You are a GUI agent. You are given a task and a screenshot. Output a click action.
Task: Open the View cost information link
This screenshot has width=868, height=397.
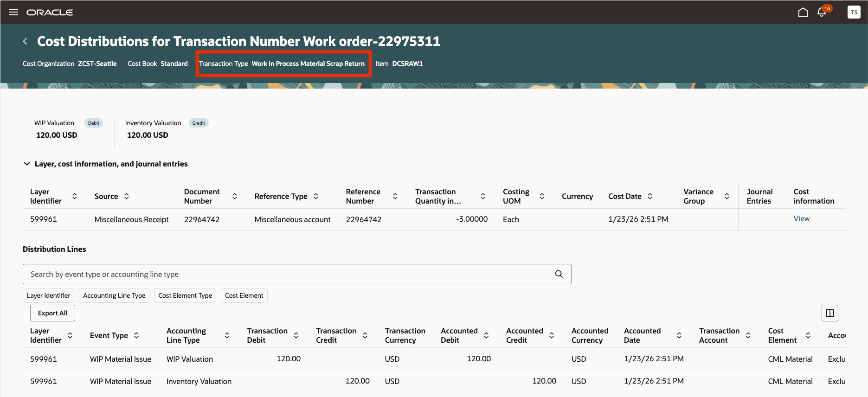coord(801,219)
